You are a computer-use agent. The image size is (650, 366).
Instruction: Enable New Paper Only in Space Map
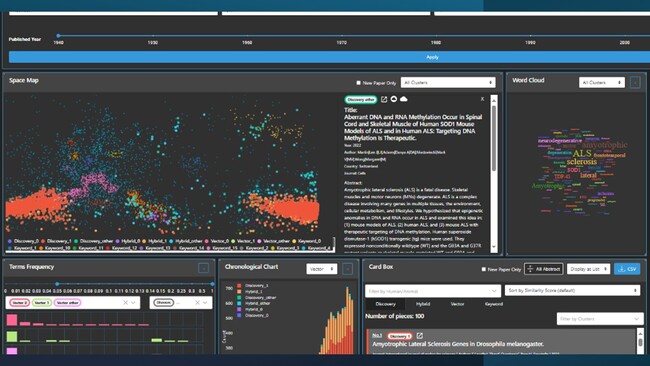coord(359,83)
